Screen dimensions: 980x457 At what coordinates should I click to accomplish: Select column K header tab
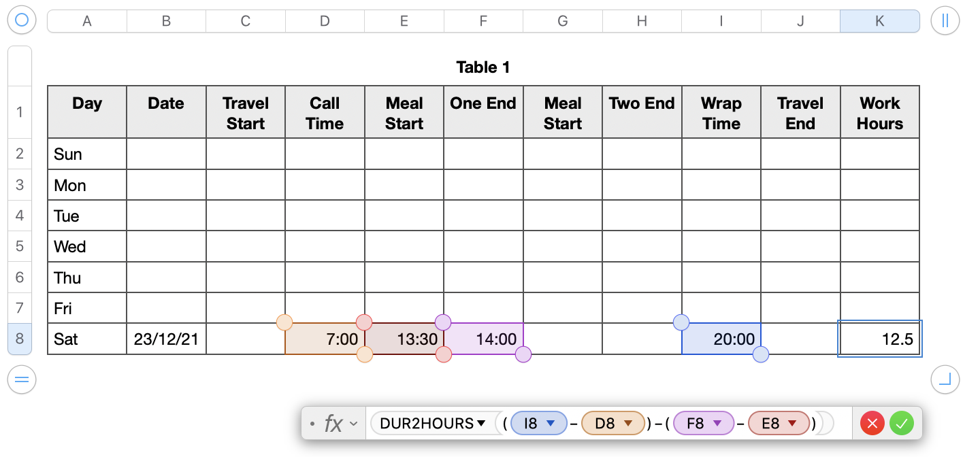click(x=879, y=21)
